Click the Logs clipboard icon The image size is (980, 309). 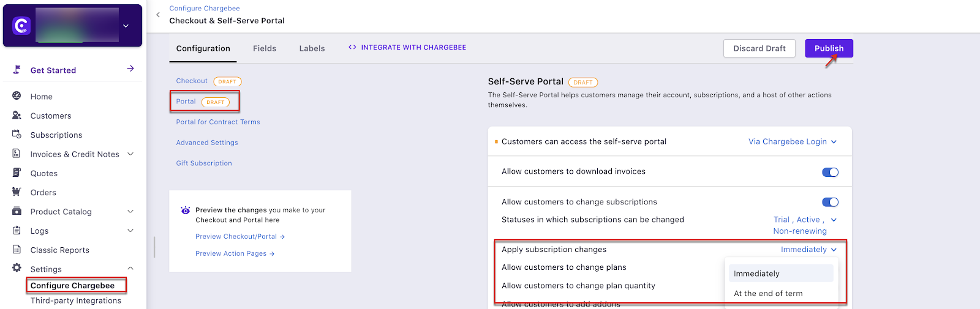tap(17, 231)
